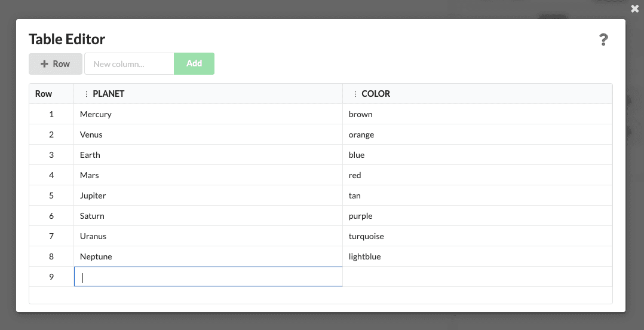This screenshot has height=330, width=644.
Task: Select the Venus planet cell
Action: (208, 135)
